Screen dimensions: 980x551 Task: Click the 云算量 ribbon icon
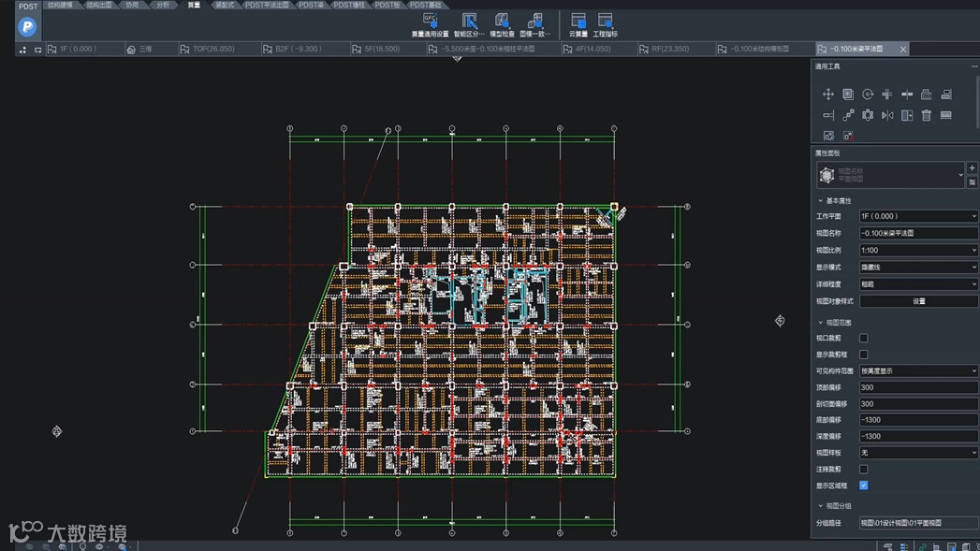point(578,24)
